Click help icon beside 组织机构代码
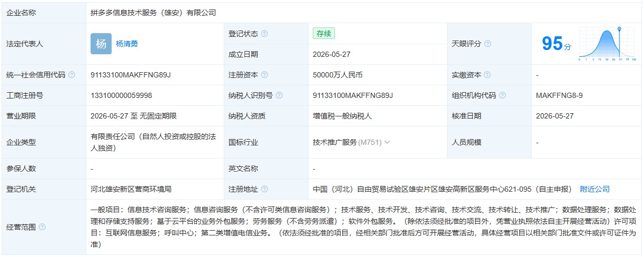The height and width of the screenshot is (257, 644). [x=502, y=95]
